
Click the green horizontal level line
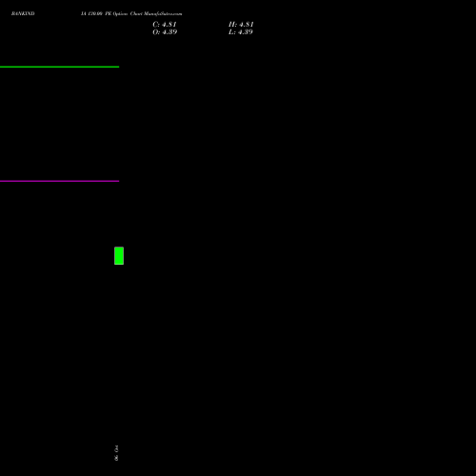click(59, 67)
